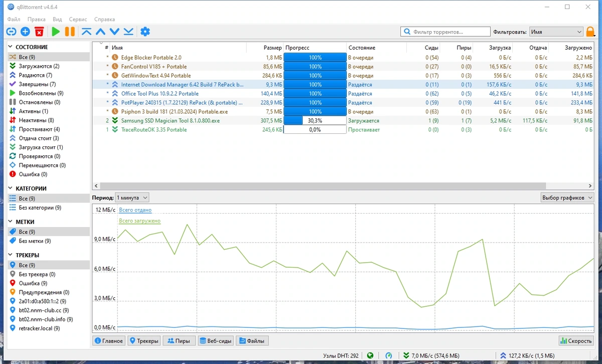Move torrent to top of queue icon
The height and width of the screenshot is (364, 602).
86,32
